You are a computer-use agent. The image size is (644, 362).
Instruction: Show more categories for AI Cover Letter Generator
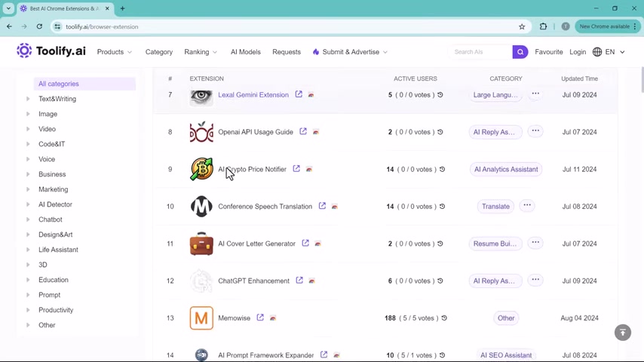tap(535, 242)
